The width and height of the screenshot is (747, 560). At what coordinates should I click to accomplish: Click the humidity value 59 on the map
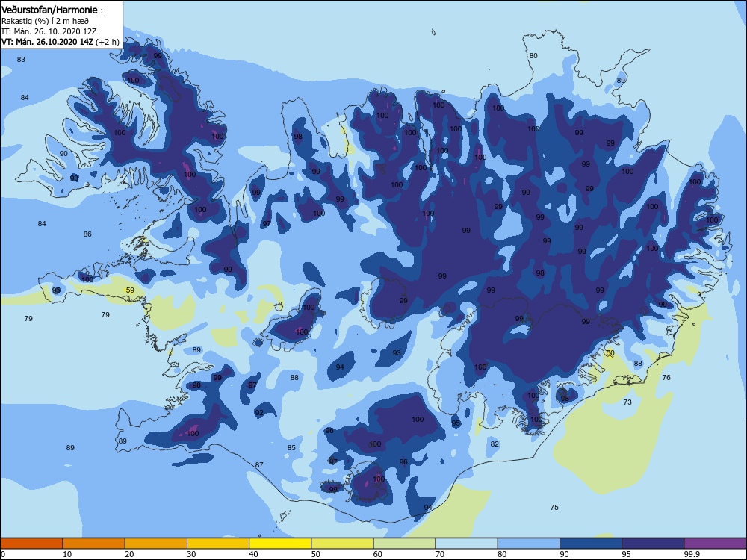(x=130, y=290)
